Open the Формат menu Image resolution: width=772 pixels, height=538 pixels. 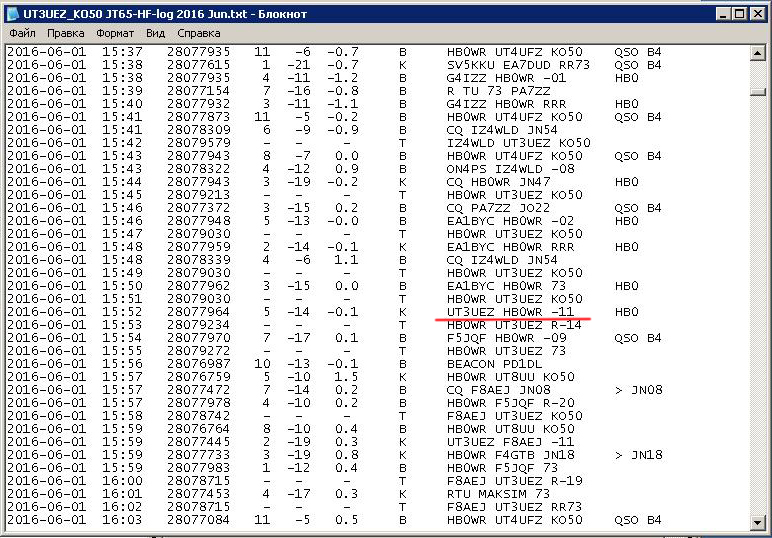click(116, 33)
